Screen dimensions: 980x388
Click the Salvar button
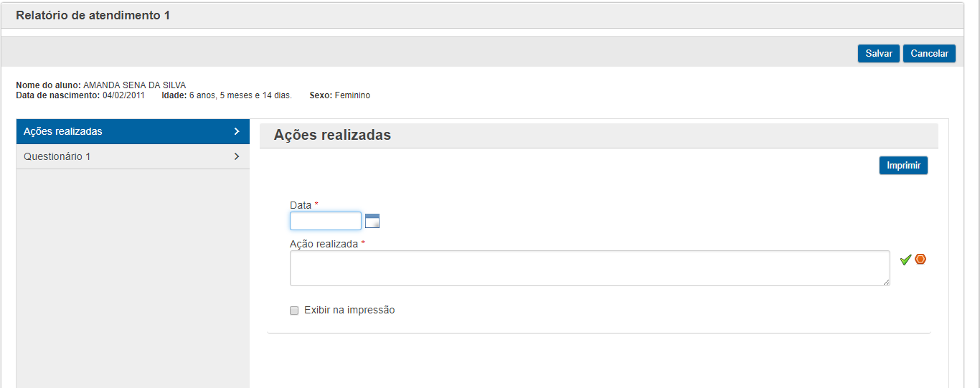tap(879, 54)
